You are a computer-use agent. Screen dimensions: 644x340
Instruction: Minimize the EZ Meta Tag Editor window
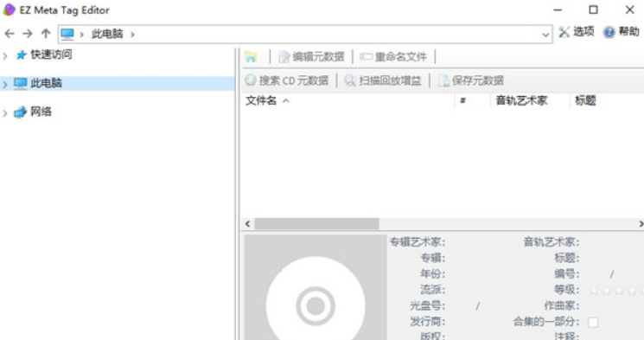(x=558, y=10)
